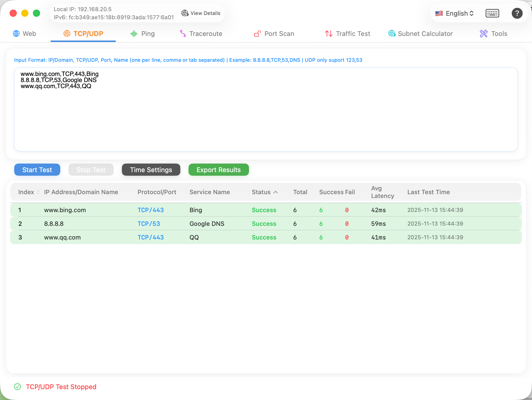This screenshot has height=400, width=532.
Task: Click the TCP/53 link for Google DNS
Action: pyautogui.click(x=148, y=224)
